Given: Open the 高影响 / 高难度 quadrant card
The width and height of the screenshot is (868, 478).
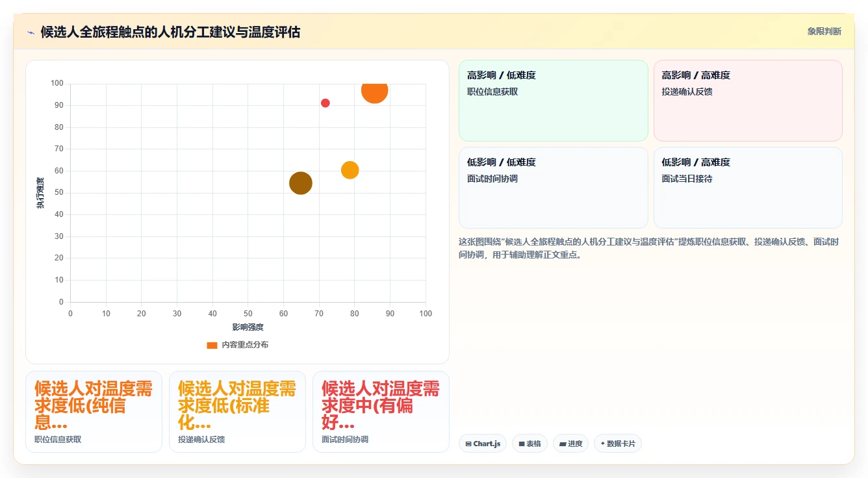Looking at the screenshot, I should [748, 101].
